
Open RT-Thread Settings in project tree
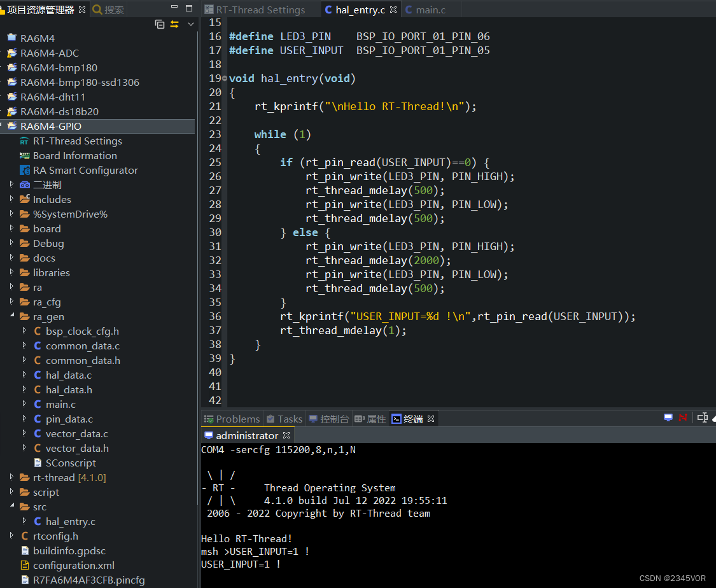pyautogui.click(x=77, y=141)
